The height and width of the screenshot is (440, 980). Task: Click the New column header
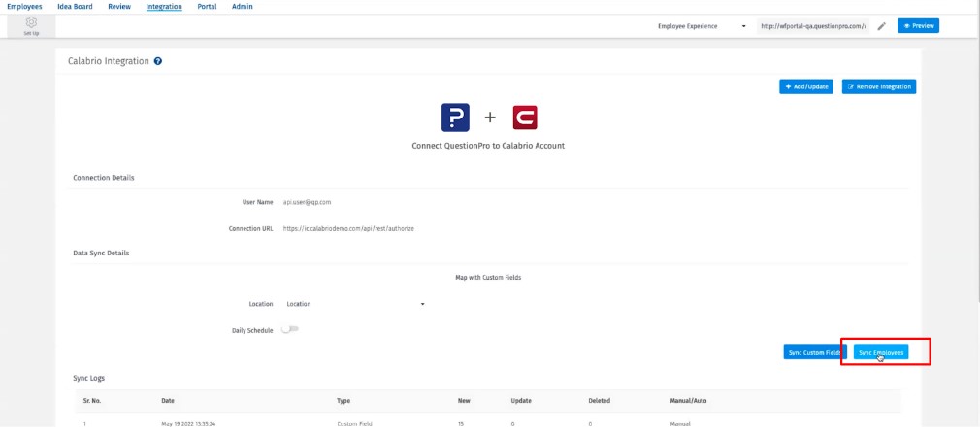(x=464, y=400)
